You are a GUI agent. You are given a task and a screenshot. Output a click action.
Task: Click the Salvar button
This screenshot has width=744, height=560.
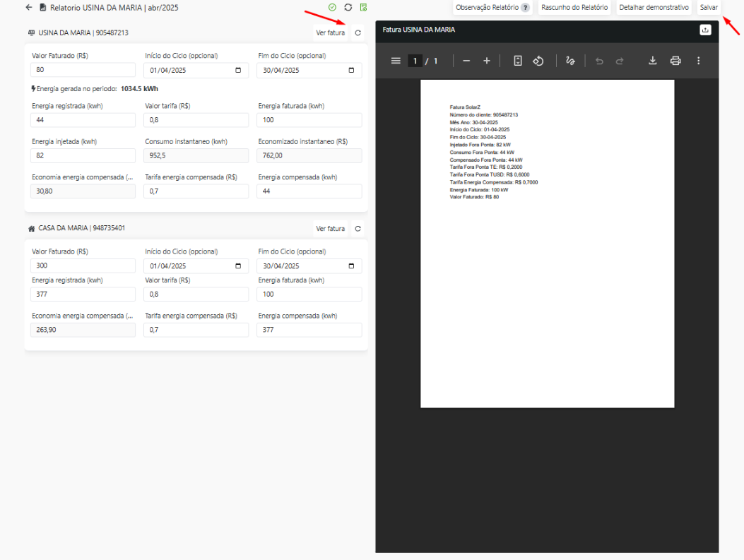click(709, 8)
